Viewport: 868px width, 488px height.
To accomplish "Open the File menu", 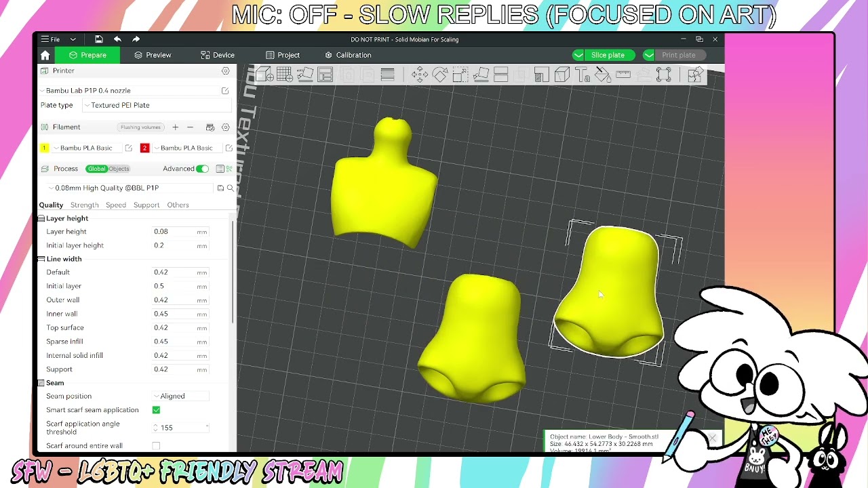I will tap(51, 39).
